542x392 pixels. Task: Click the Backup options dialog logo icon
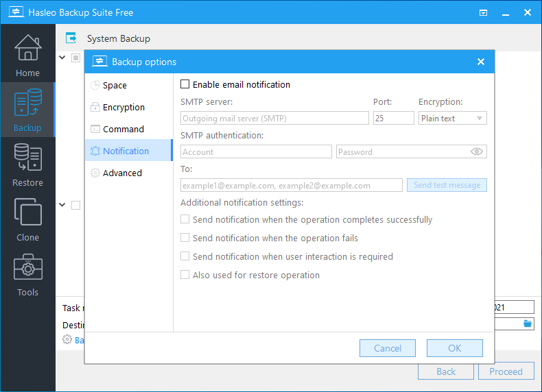coord(99,62)
